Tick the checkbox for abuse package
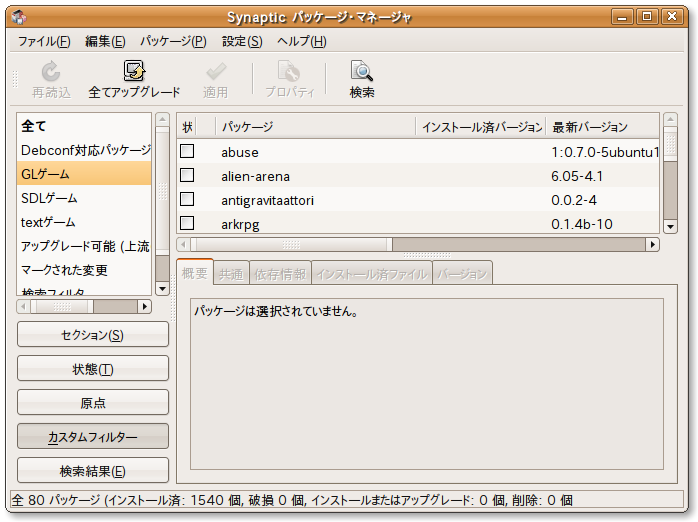 click(187, 151)
